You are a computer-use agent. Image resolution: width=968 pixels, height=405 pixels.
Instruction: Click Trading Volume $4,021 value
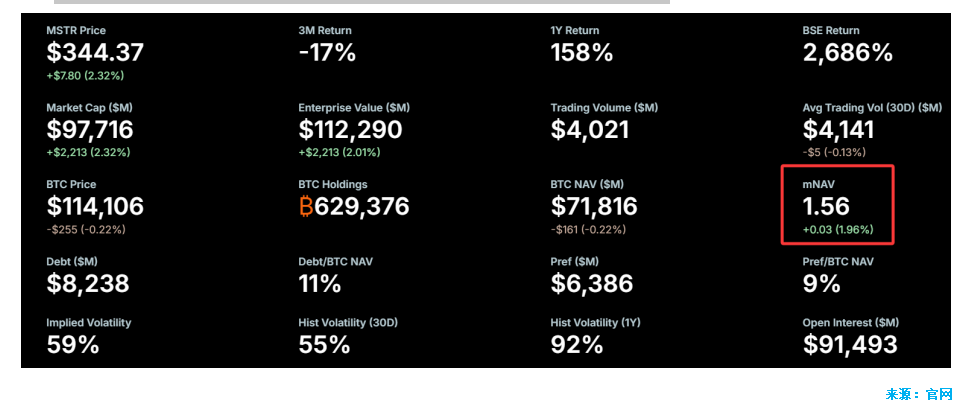tap(590, 130)
